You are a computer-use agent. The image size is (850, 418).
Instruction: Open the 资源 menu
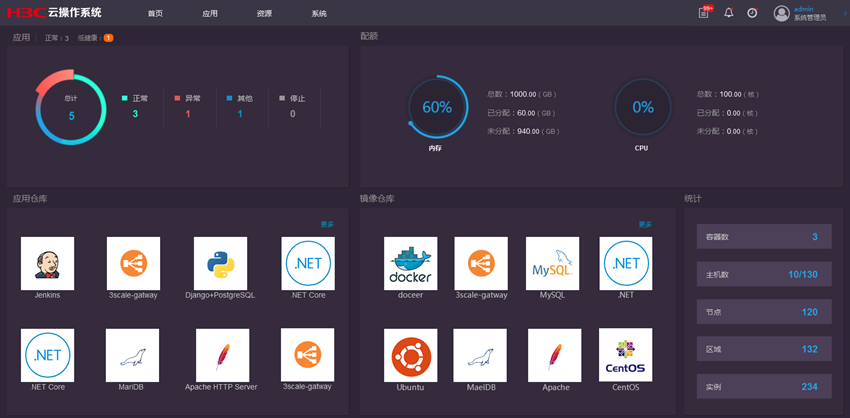(x=264, y=14)
